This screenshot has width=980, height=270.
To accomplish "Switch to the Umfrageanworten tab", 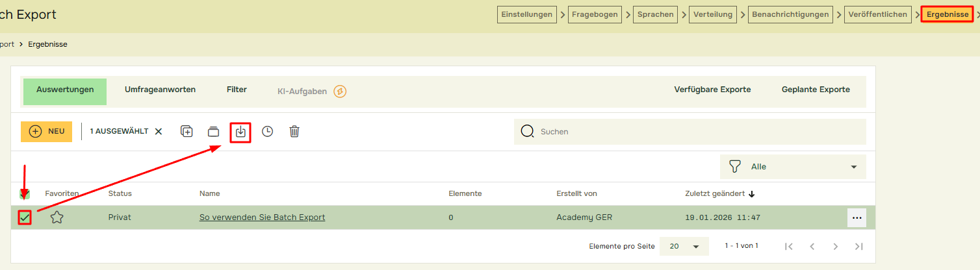I will pos(160,90).
